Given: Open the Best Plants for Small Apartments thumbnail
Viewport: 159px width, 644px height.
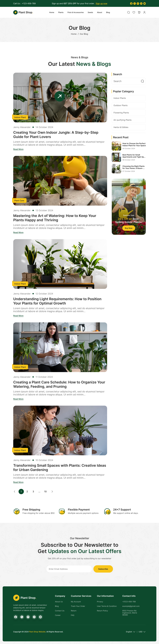Looking at the screenshot, I should click(x=116, y=157).
